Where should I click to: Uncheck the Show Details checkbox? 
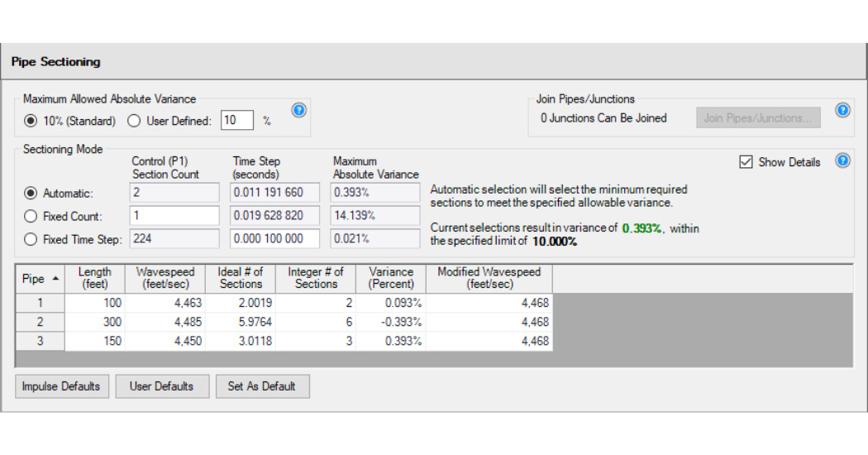746,162
